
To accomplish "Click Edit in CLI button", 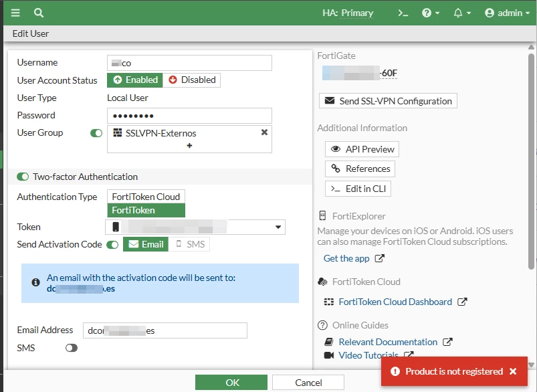I will [x=358, y=189].
